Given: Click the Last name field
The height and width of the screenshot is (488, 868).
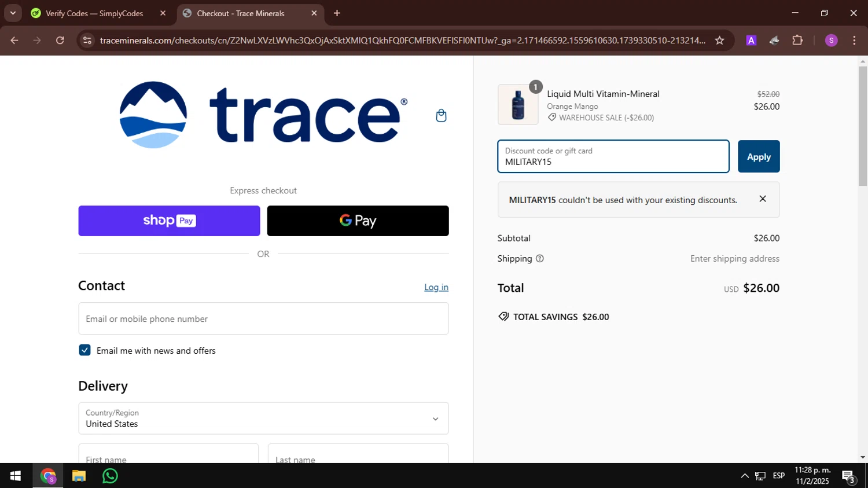Looking at the screenshot, I should tap(358, 453).
